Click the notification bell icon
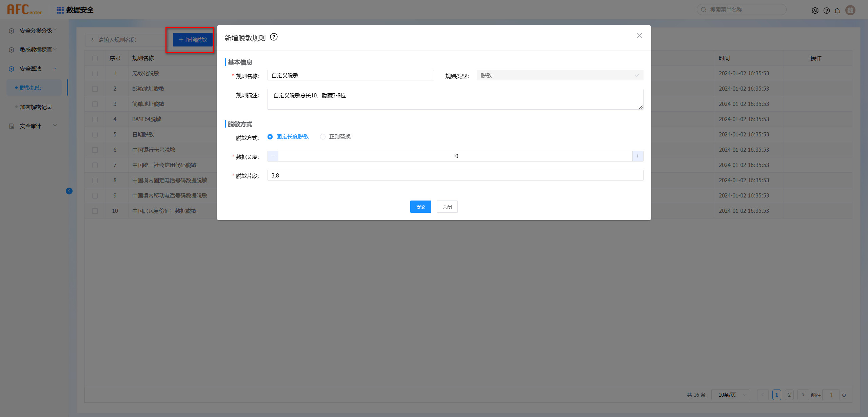This screenshot has height=417, width=868. coord(837,11)
